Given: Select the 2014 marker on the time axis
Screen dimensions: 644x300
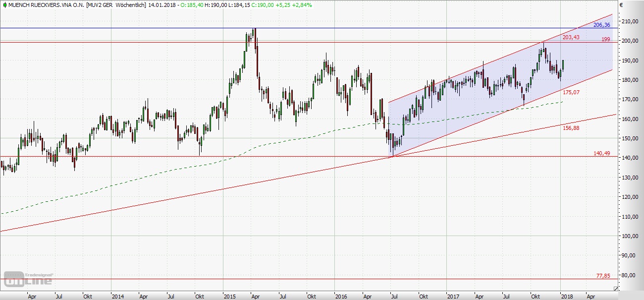Looking at the screenshot, I should [117, 297].
